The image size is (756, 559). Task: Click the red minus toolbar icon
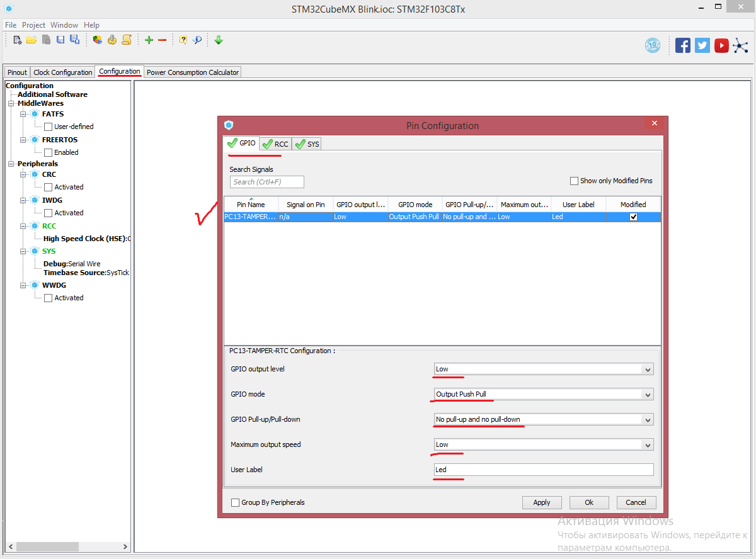[162, 40]
